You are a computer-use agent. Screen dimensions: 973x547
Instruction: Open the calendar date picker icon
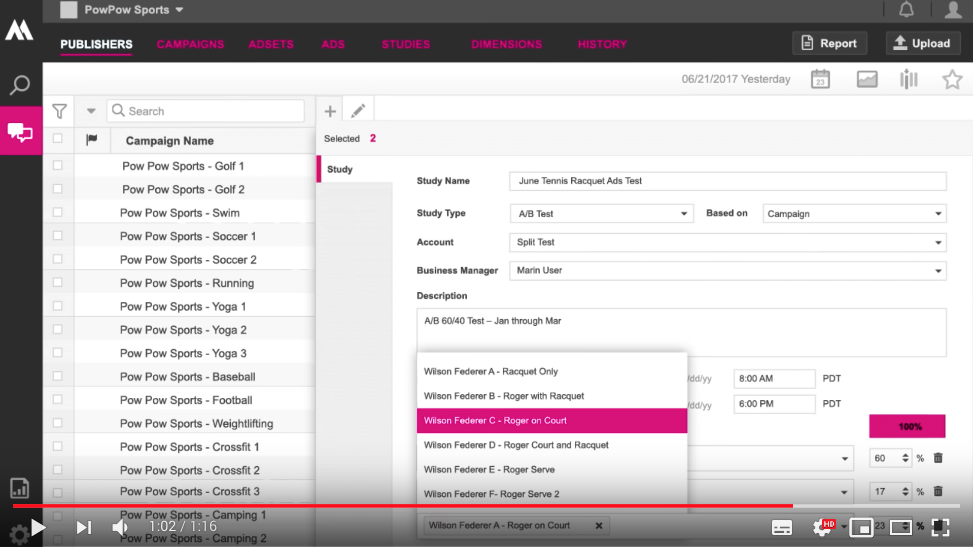(x=820, y=79)
